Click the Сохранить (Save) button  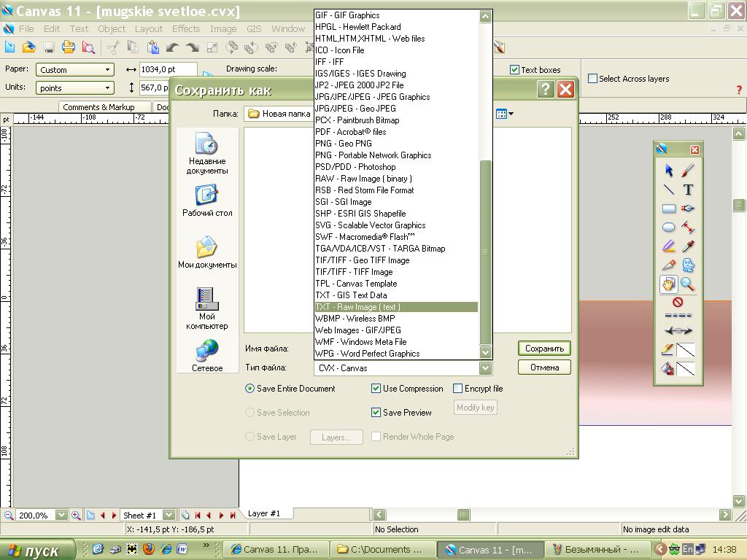tap(544, 349)
